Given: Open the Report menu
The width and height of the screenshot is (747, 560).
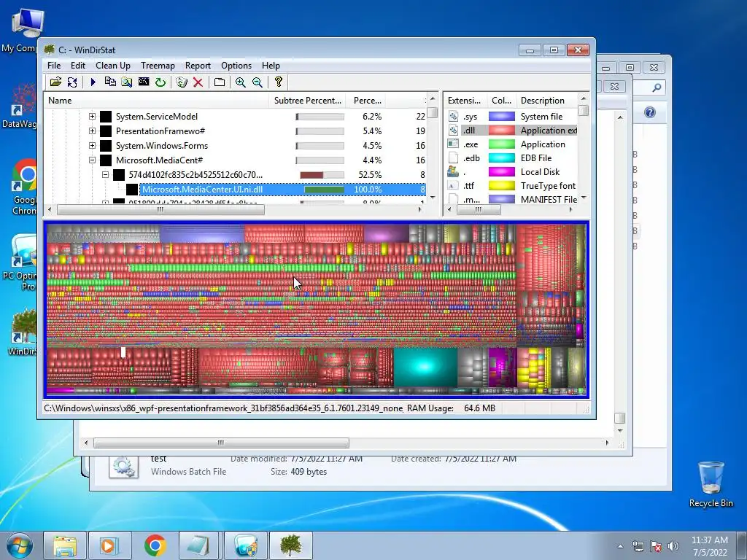Looking at the screenshot, I should (198, 66).
